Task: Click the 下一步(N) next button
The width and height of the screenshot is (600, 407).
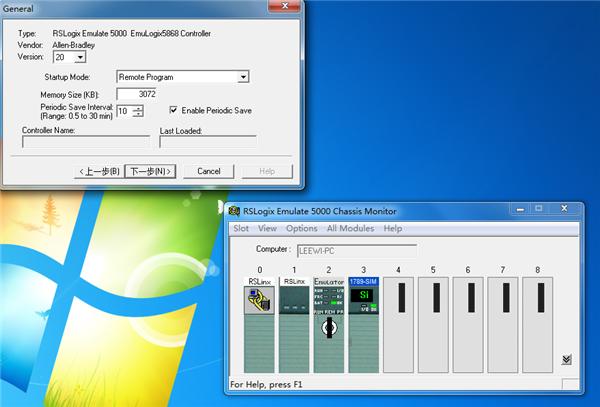Action: click(150, 171)
